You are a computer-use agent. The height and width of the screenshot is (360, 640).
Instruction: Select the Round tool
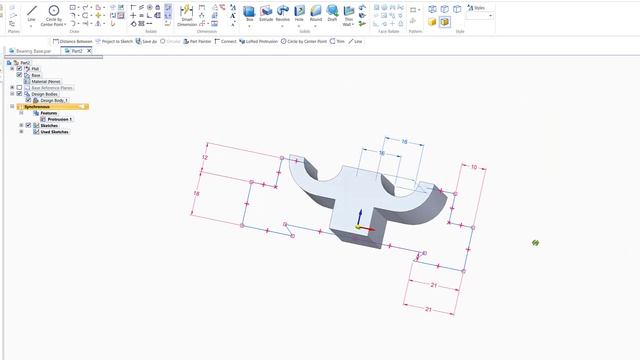pyautogui.click(x=316, y=13)
